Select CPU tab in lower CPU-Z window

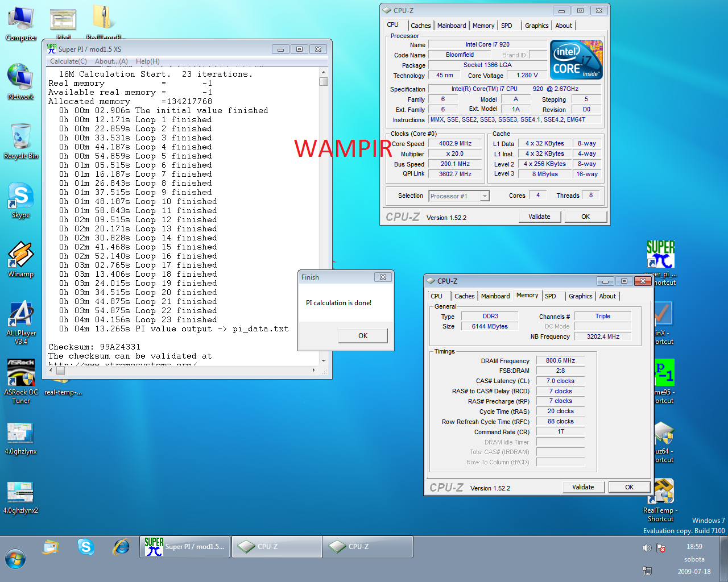(x=437, y=296)
